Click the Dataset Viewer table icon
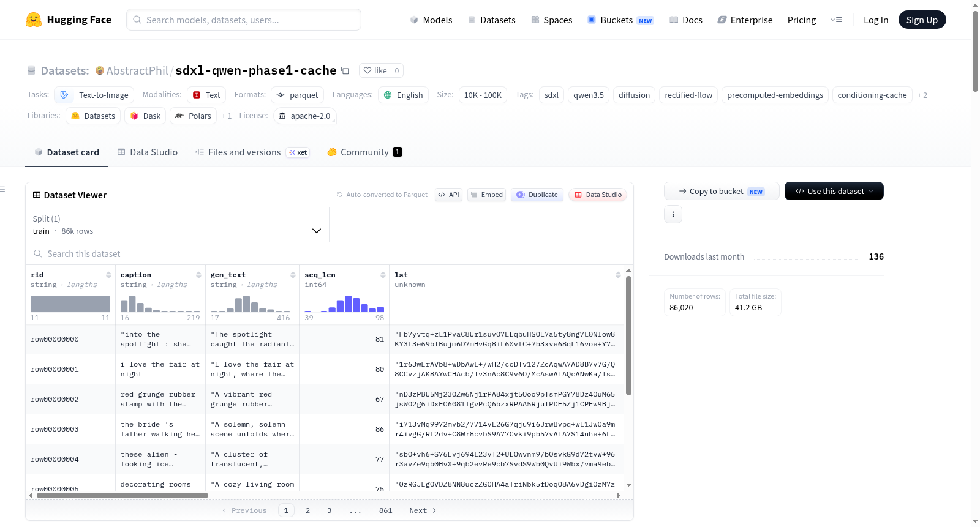The height and width of the screenshot is (527, 980). tap(37, 195)
